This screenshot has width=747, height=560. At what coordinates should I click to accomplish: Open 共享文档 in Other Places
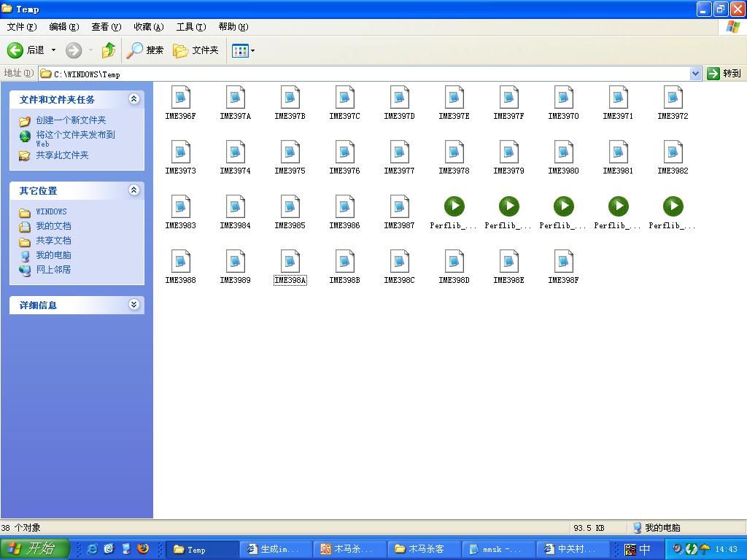[53, 241]
